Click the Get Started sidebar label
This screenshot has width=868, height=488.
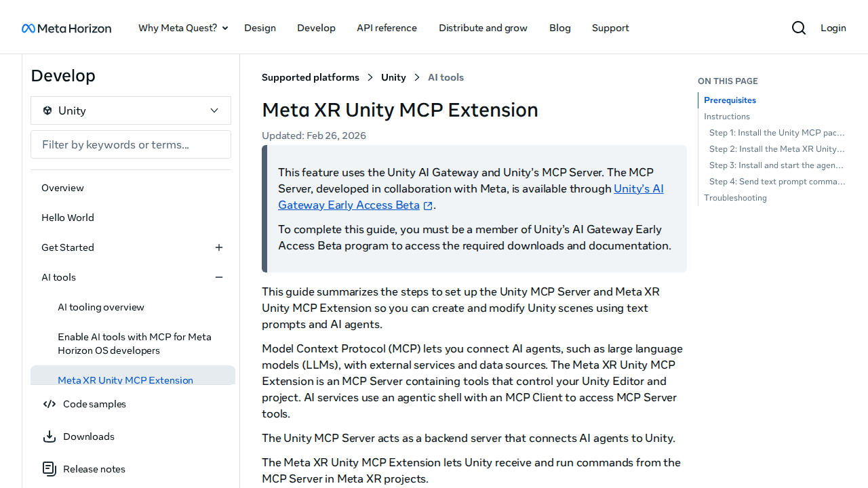68,247
